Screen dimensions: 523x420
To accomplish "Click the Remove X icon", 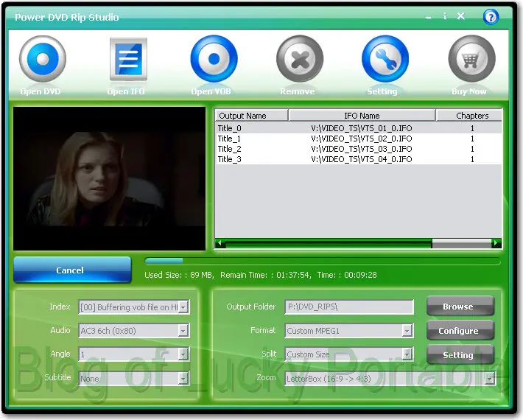I will (300, 59).
